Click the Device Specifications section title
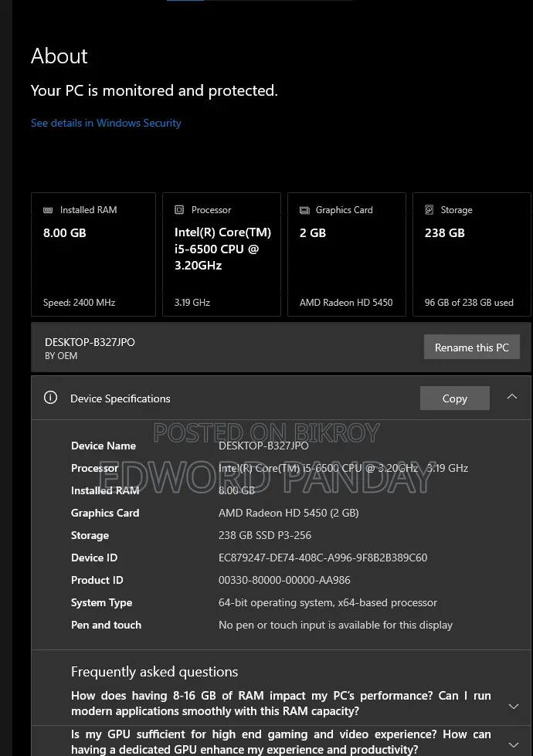The height and width of the screenshot is (756, 533). [120, 398]
